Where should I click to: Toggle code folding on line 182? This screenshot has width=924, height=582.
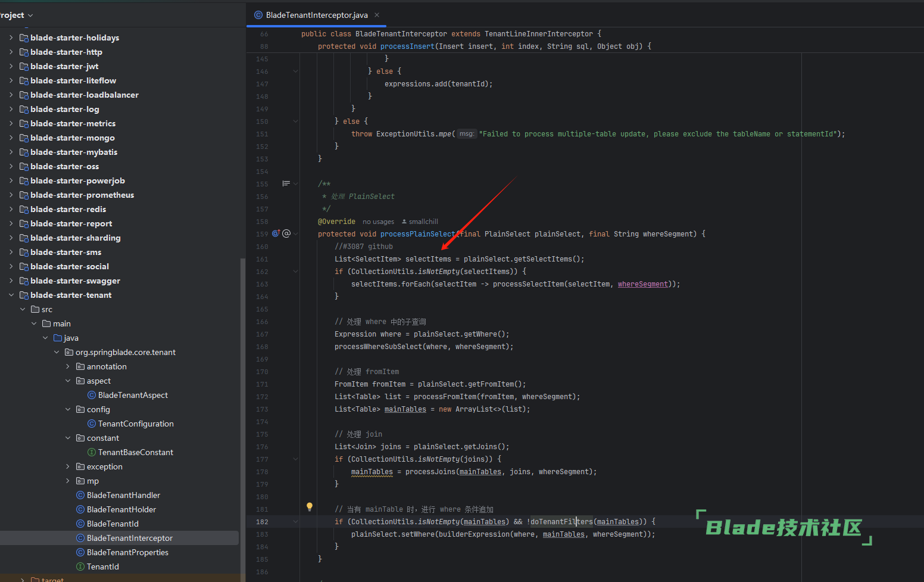295,522
